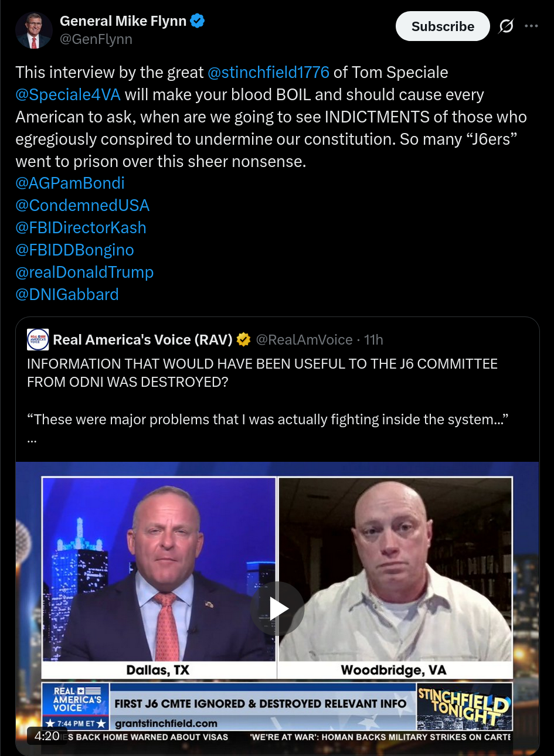Follow the @CondemnedUSA mention
This screenshot has width=554, height=756.
(x=82, y=205)
